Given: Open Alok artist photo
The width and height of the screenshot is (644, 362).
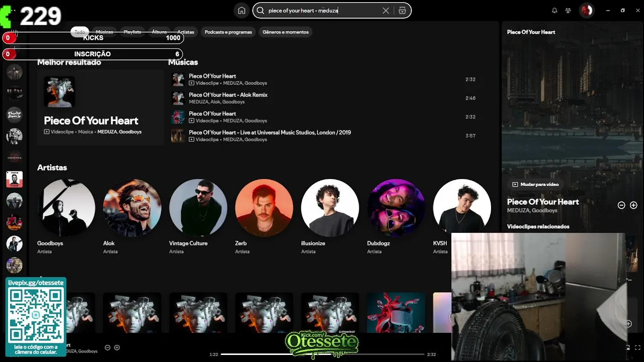Looking at the screenshot, I should tap(132, 208).
